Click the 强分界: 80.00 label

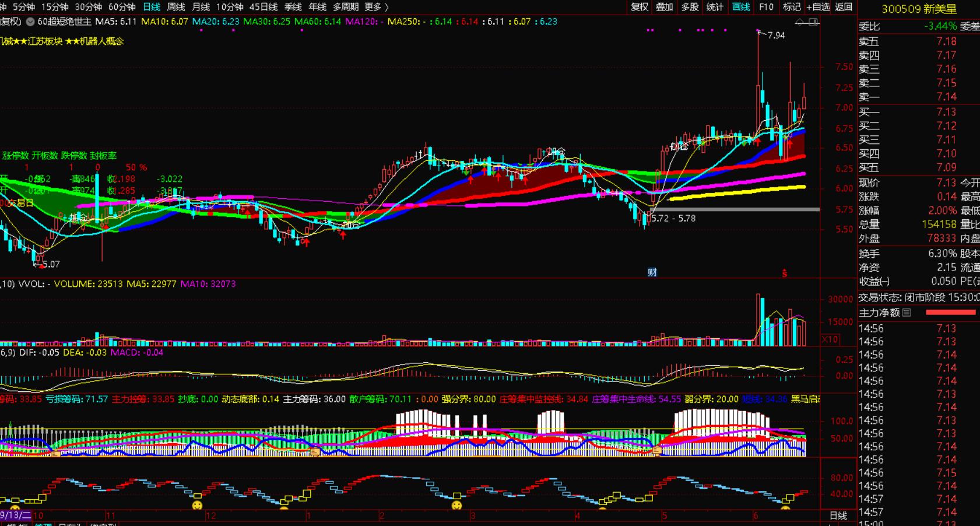pyautogui.click(x=469, y=399)
